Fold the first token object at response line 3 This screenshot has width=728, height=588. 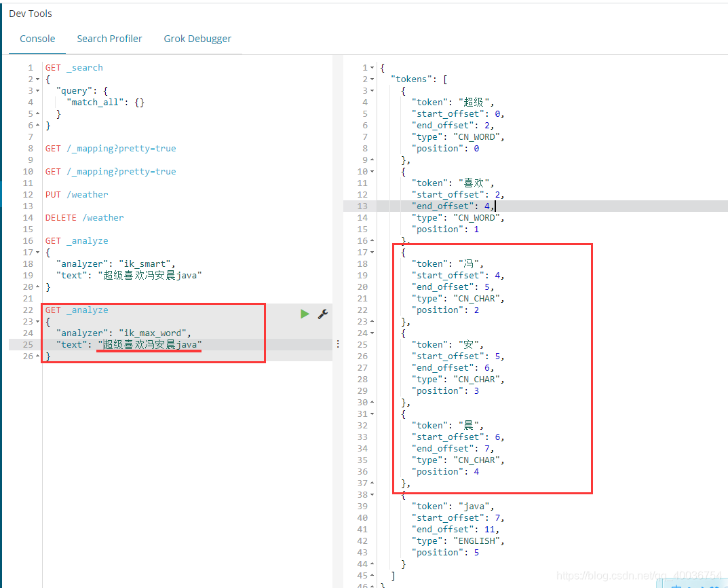pyautogui.click(x=372, y=91)
